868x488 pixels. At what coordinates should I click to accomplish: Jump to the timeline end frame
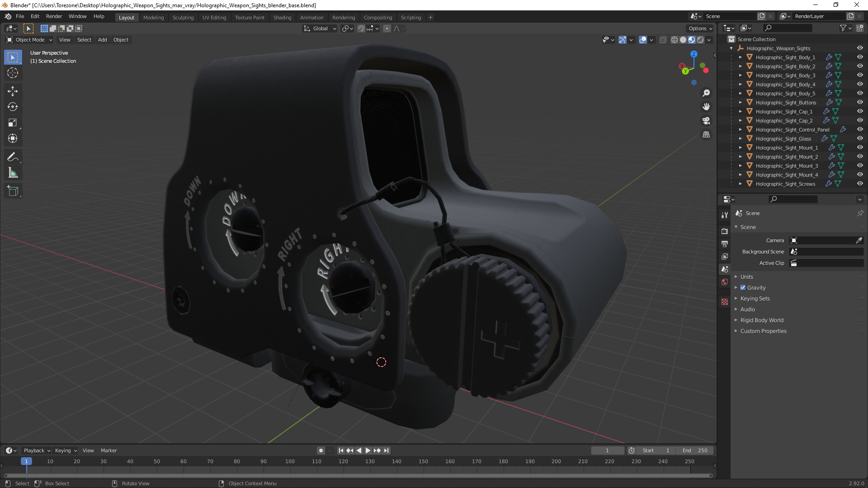click(386, 450)
